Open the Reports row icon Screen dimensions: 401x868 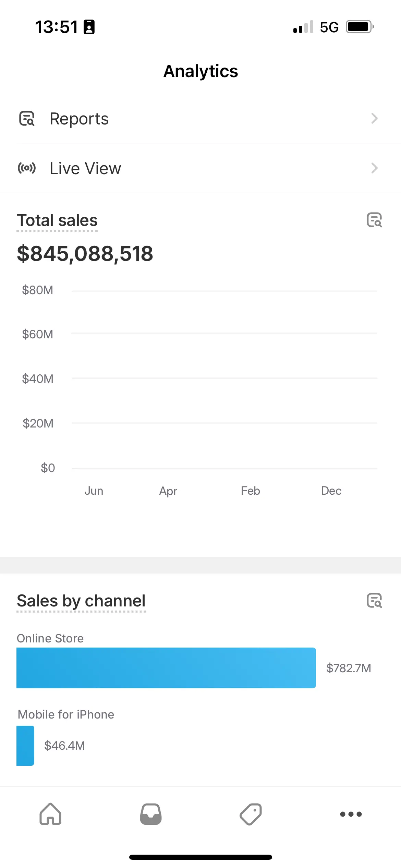[x=27, y=119]
